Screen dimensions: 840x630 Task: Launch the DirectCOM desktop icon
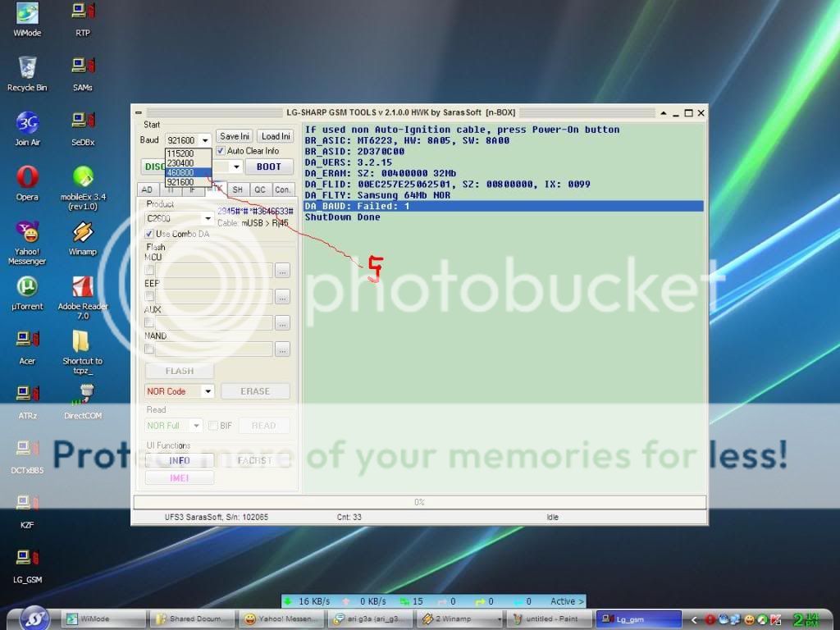(x=83, y=402)
